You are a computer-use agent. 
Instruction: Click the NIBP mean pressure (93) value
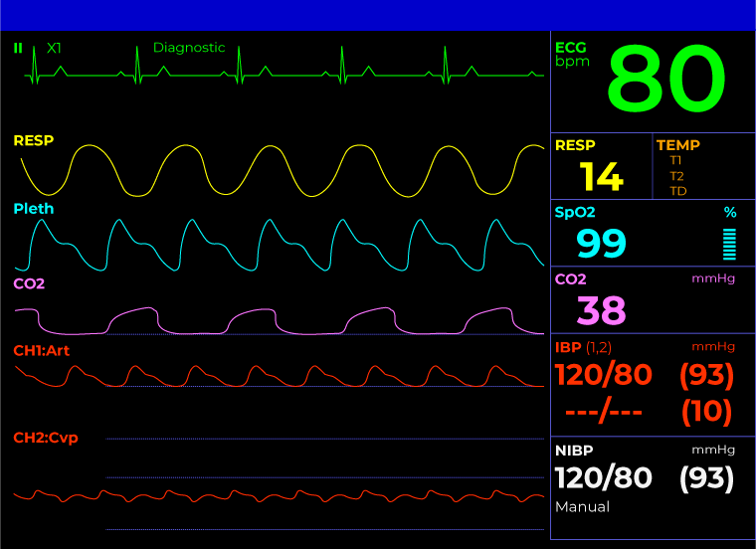click(706, 478)
